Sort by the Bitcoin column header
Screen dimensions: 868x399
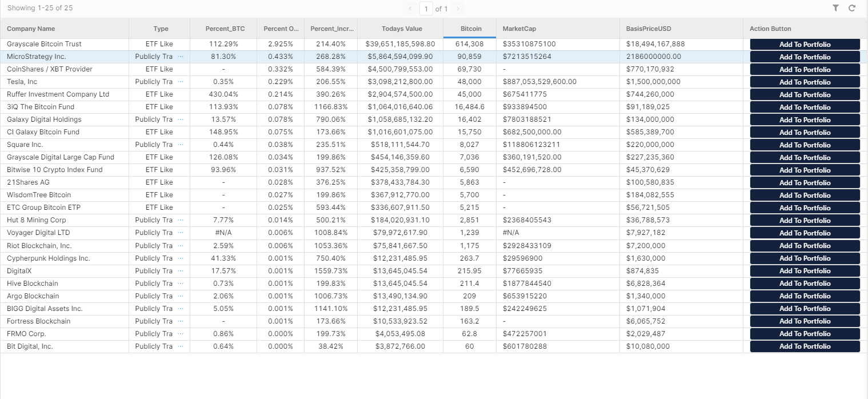(x=470, y=29)
